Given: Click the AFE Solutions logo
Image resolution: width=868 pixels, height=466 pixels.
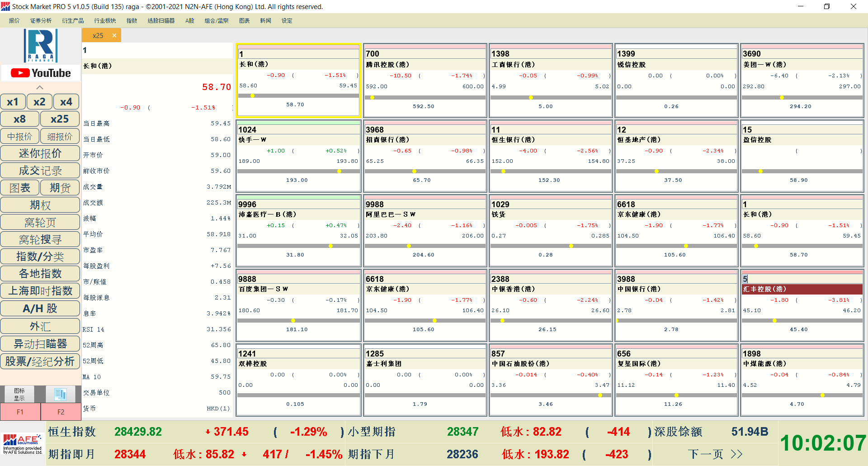Looking at the screenshot, I should 23,443.
